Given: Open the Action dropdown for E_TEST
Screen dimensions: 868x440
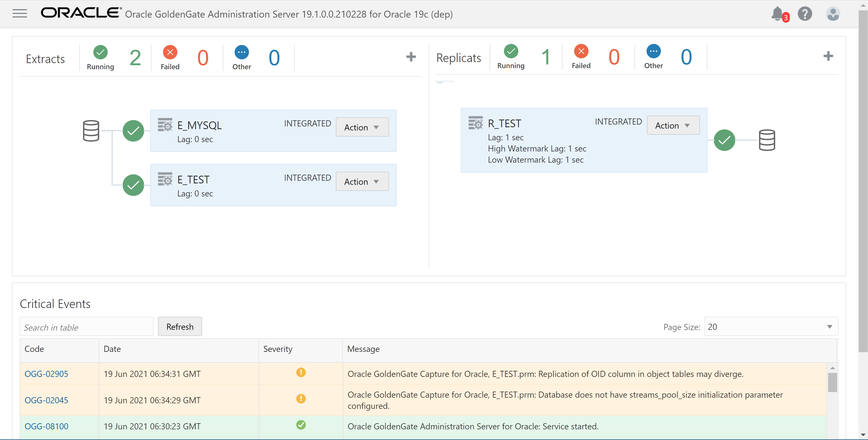Looking at the screenshot, I should pyautogui.click(x=362, y=181).
